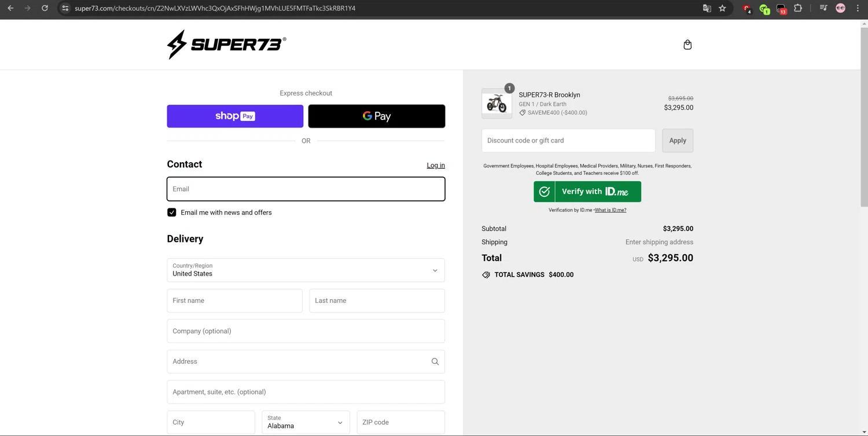868x436 pixels.
Task: Focus the Email input field
Action: click(x=306, y=189)
